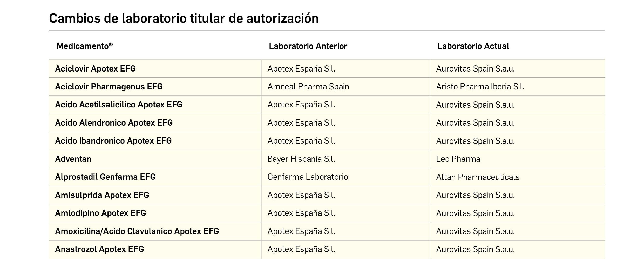Click the Aristo Pharma Iberia S.l. cell
The image size is (644, 259).
point(480,87)
